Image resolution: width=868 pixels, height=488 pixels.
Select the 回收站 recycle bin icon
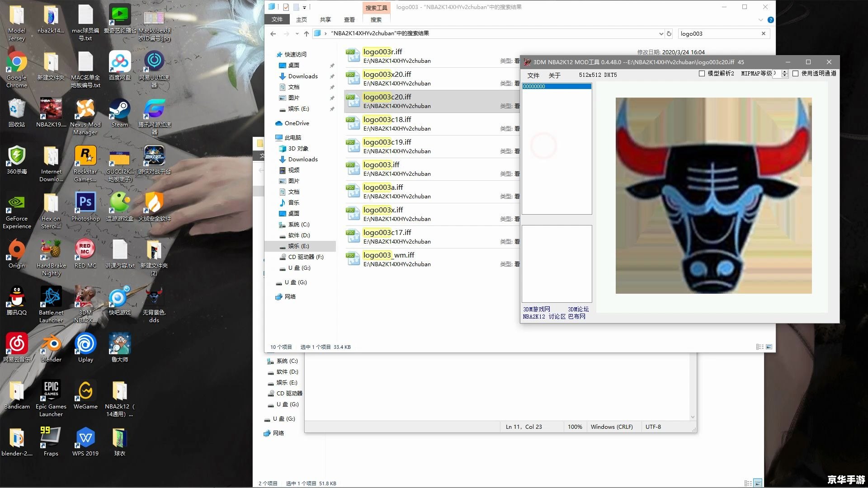[x=17, y=113]
